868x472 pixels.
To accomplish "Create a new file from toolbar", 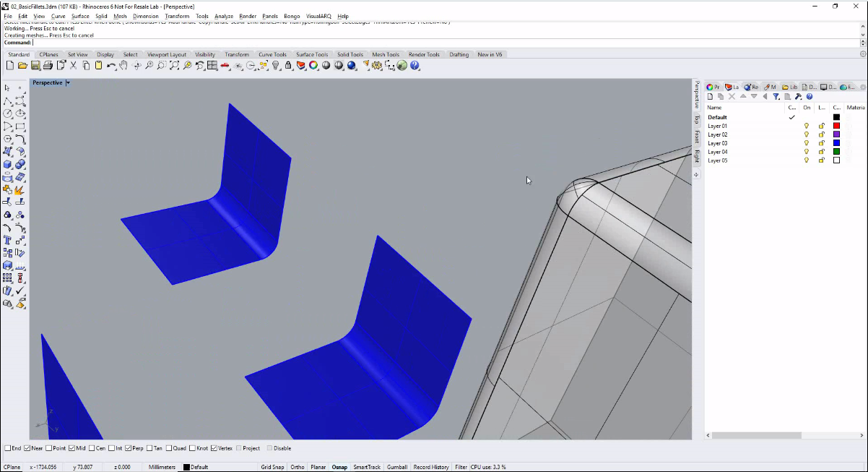I will point(9,65).
